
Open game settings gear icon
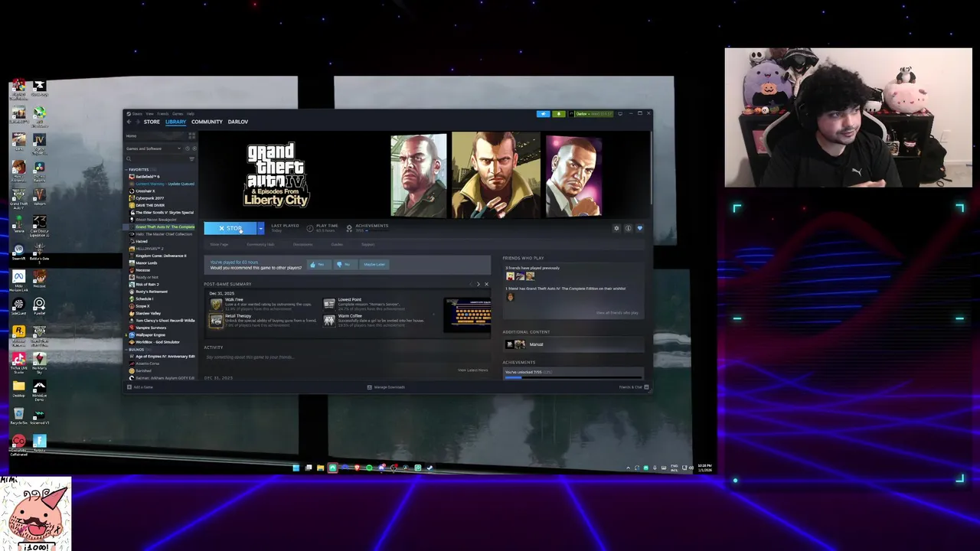[x=616, y=228]
